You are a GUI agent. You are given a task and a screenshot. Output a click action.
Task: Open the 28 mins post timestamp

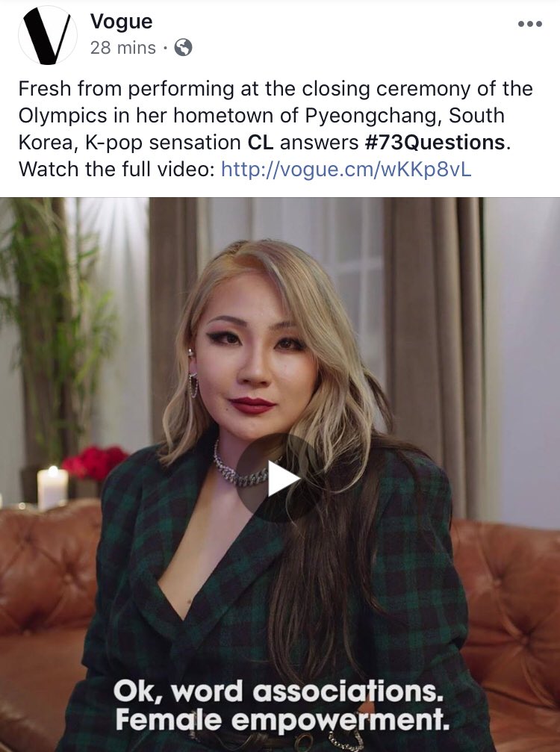click(x=122, y=48)
